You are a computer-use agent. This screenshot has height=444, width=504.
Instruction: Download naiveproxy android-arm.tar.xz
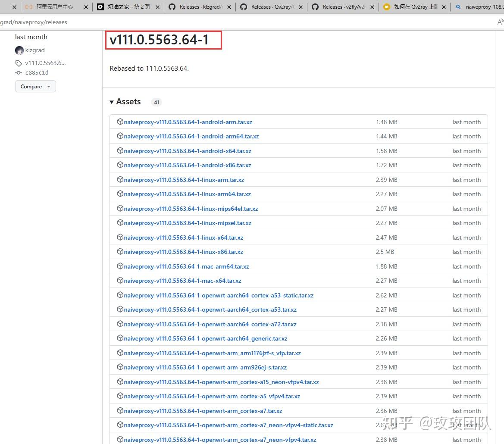(x=188, y=122)
